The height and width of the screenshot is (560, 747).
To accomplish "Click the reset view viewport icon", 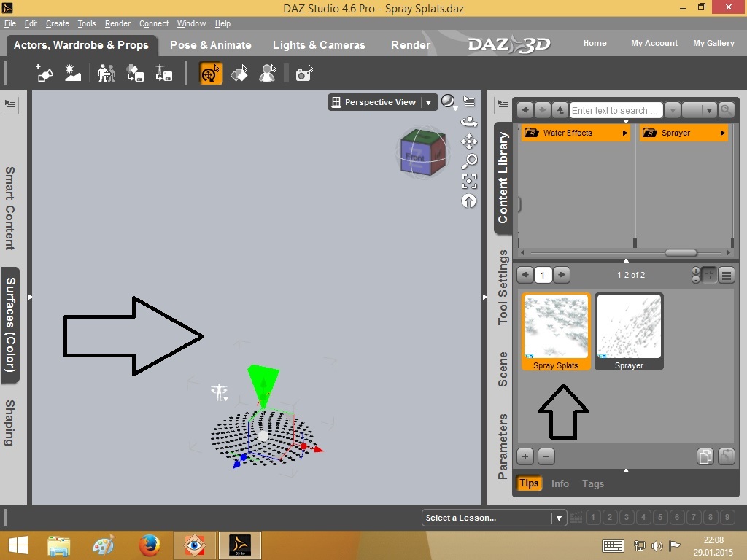I will 469,201.
